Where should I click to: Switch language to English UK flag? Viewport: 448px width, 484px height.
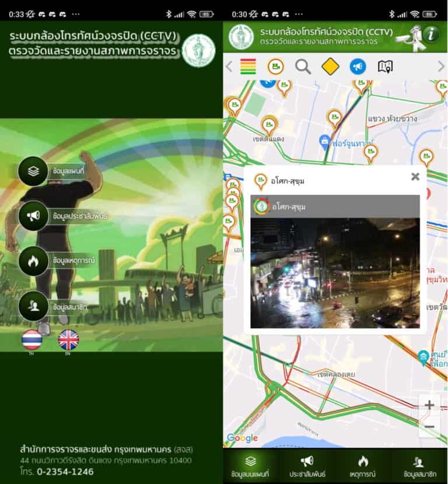[x=68, y=339]
